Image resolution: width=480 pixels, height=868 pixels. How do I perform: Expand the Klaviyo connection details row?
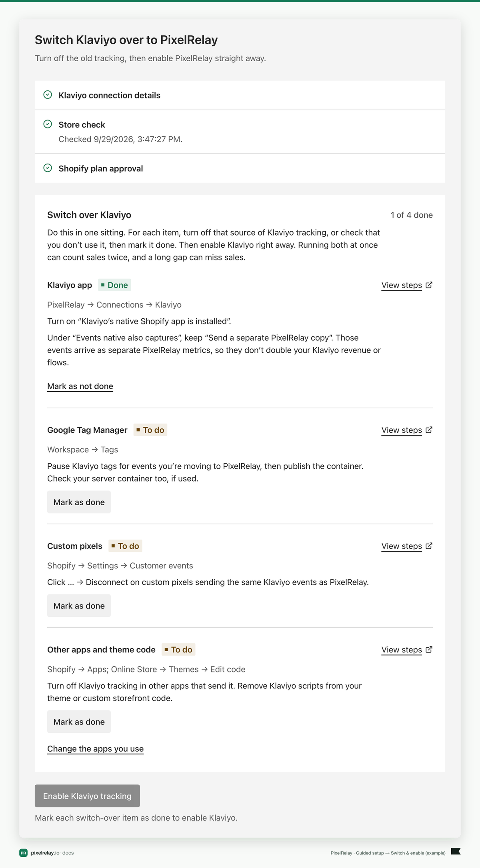point(240,95)
